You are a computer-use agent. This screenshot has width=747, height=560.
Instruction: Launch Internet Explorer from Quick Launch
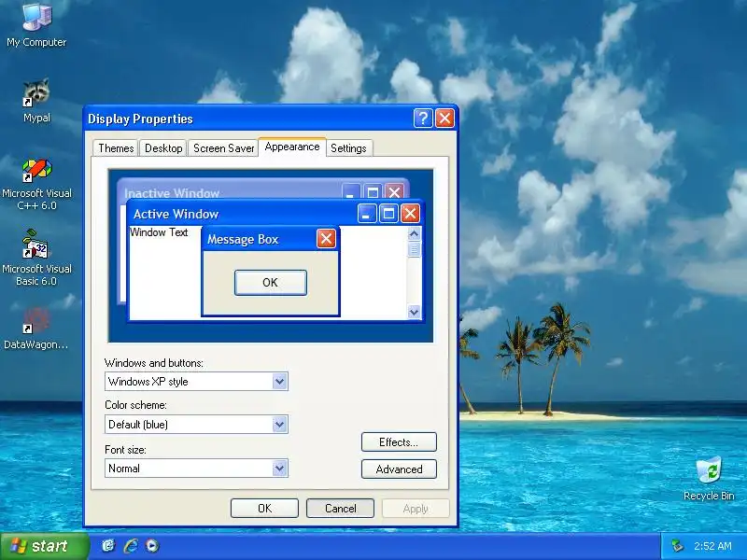pos(131,546)
